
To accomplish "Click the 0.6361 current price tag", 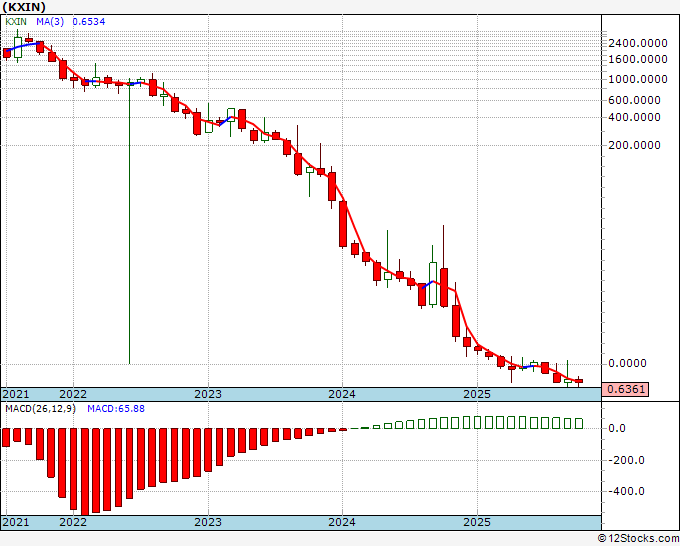I will 625,389.
